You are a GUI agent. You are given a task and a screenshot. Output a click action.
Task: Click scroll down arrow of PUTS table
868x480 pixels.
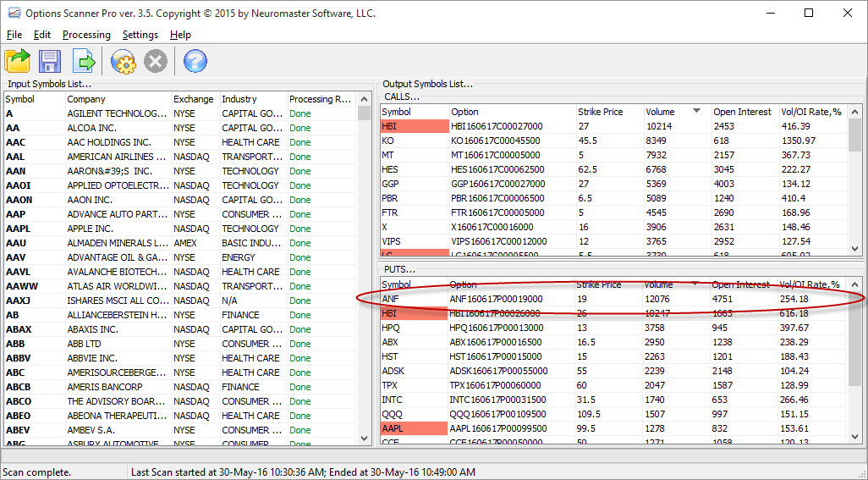(x=854, y=437)
